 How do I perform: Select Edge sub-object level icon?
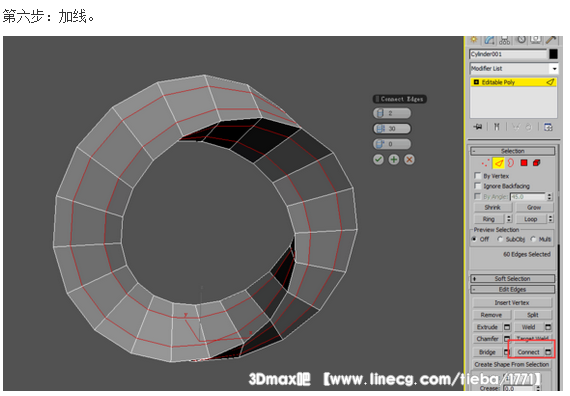point(498,163)
